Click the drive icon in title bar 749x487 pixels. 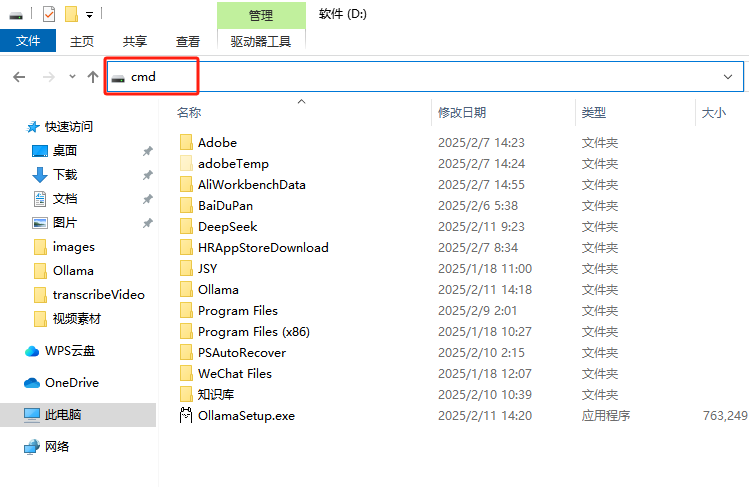16,15
